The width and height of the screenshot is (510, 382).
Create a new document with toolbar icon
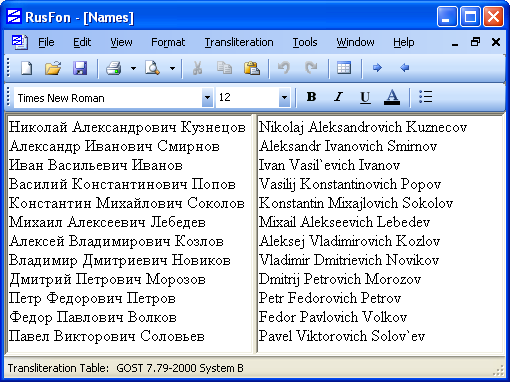27,68
